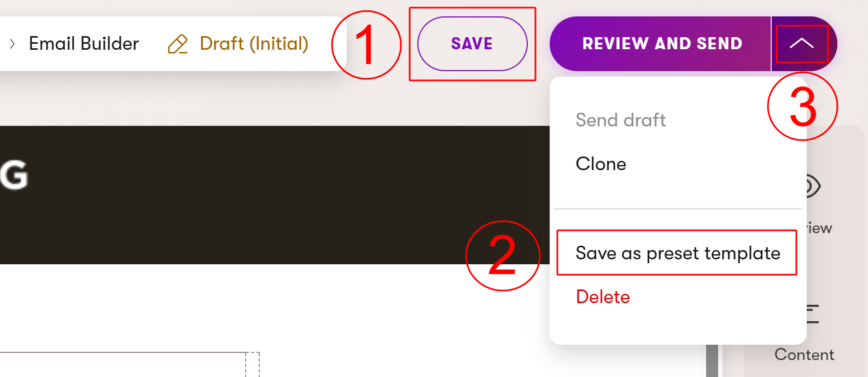Click the Content label in the right sidebar
The image size is (868, 377).
tap(804, 355)
